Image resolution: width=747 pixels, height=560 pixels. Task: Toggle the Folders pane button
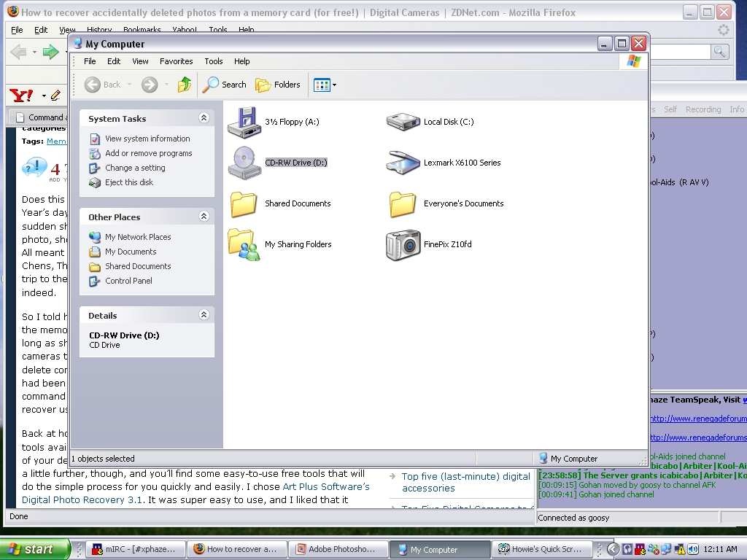[x=278, y=85]
